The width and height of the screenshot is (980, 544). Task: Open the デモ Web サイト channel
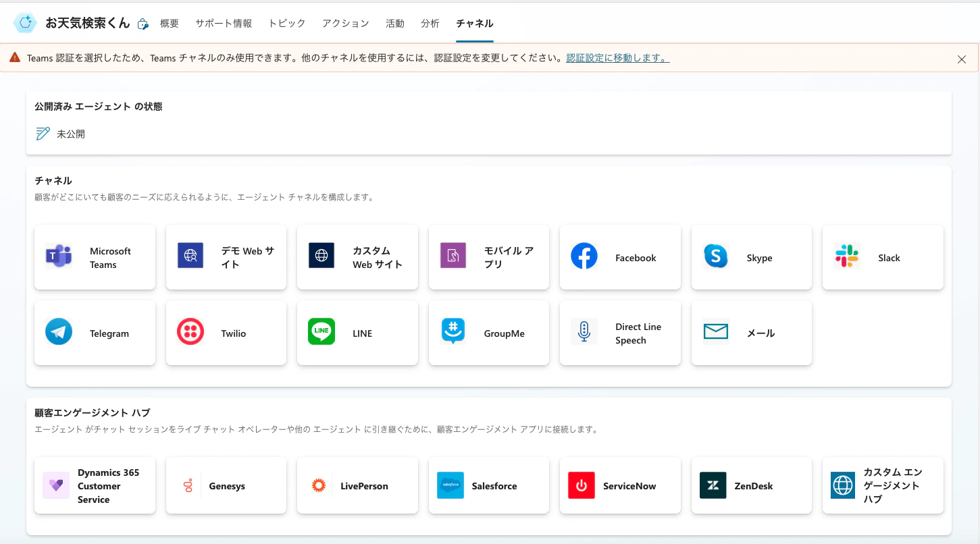click(x=226, y=257)
